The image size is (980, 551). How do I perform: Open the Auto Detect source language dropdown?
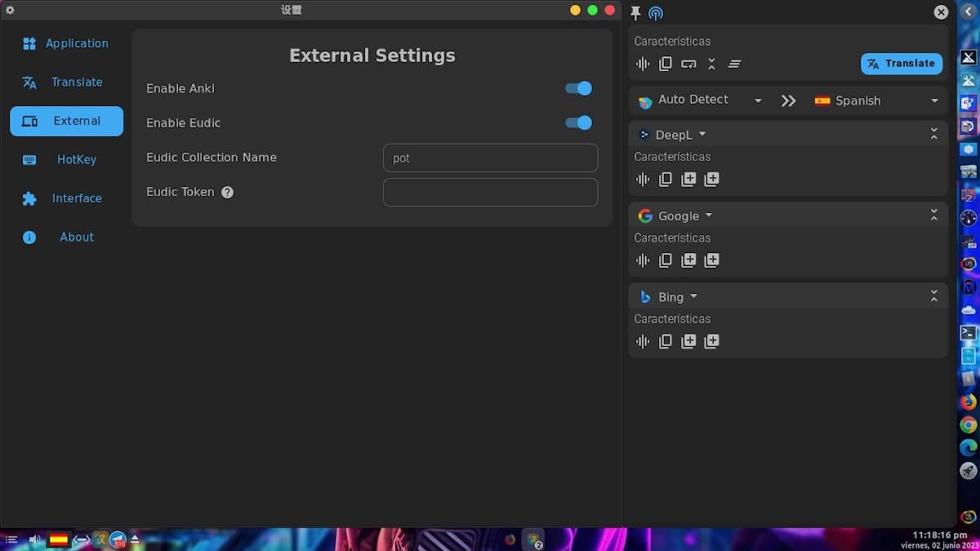pyautogui.click(x=701, y=100)
